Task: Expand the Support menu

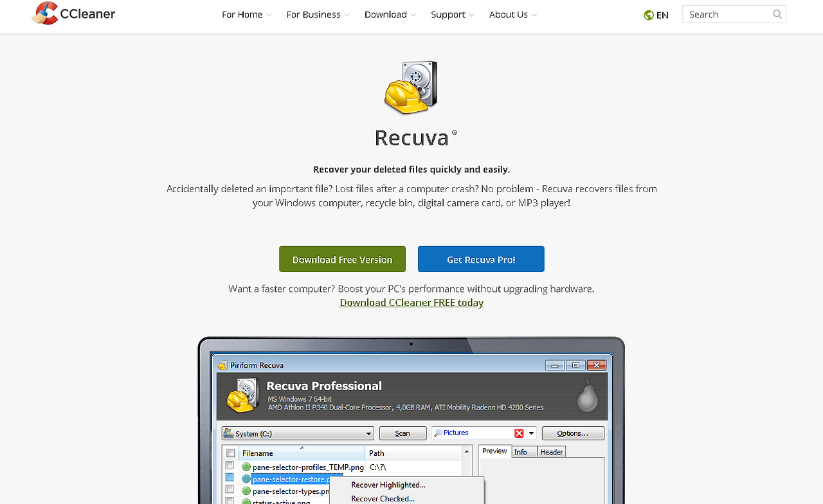Action: tap(453, 15)
